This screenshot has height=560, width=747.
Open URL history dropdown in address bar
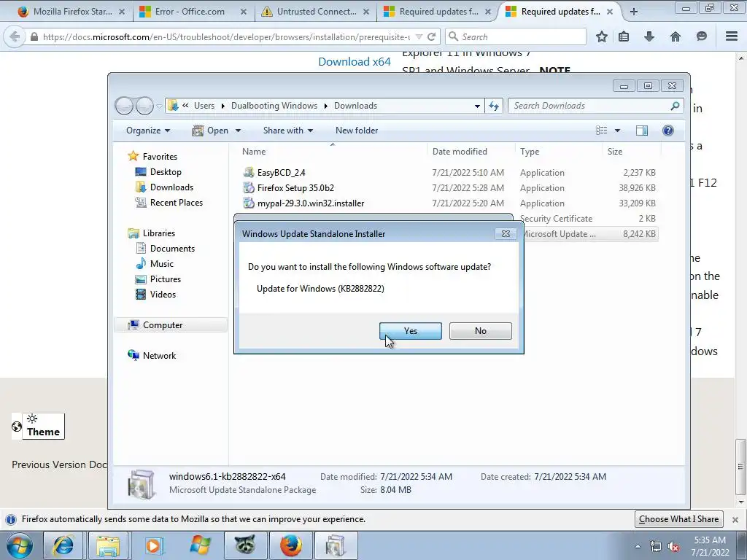coord(419,36)
